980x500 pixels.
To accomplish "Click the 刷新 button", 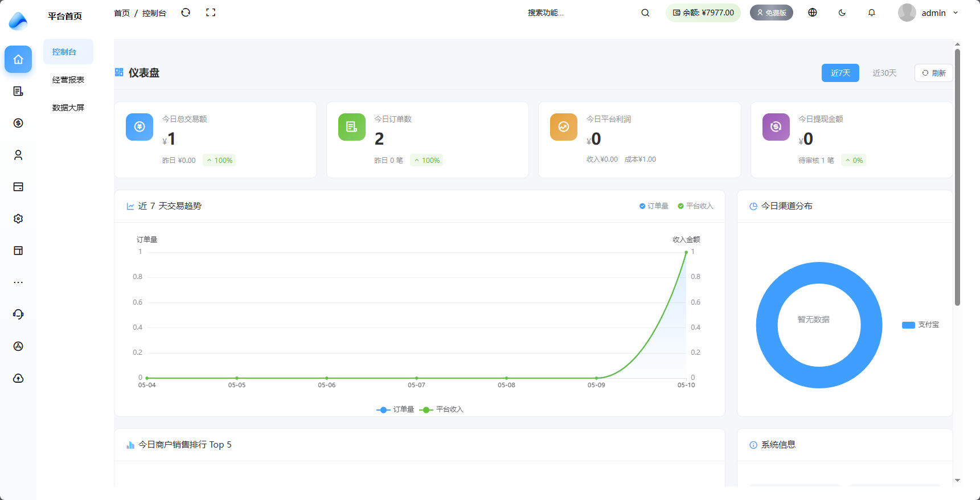I will pos(934,73).
